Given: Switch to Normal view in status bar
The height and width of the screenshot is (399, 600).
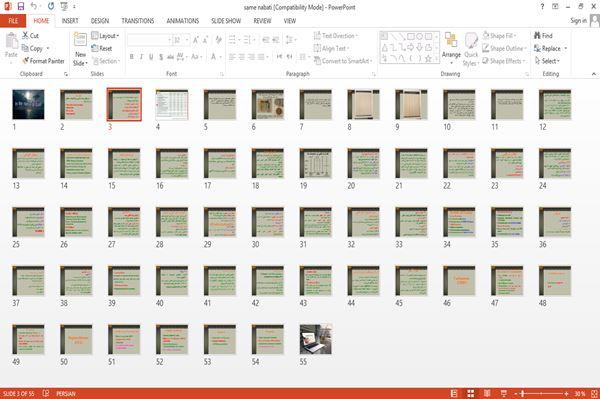Looking at the screenshot, I should point(454,393).
